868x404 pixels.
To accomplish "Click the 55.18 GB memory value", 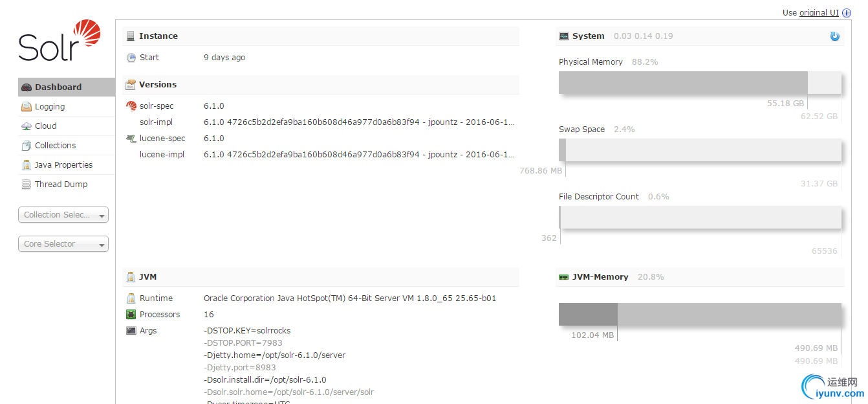I will click(x=786, y=104).
